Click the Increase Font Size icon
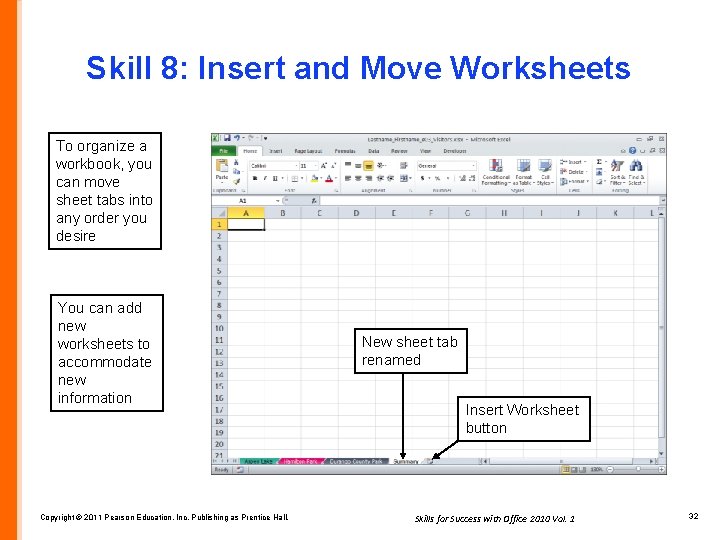The image size is (720, 540). [324, 166]
